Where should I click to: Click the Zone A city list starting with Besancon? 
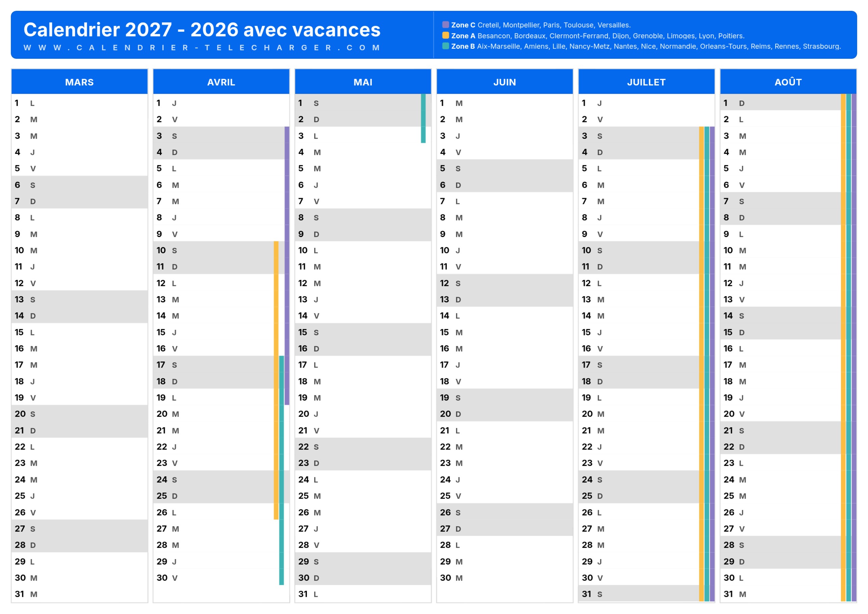(x=611, y=36)
